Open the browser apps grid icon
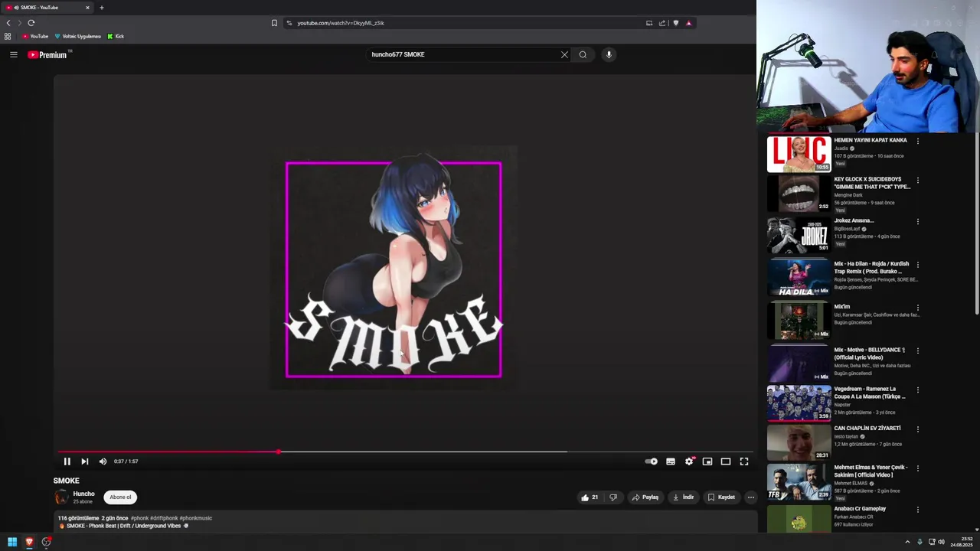980x551 pixels. pyautogui.click(x=8, y=36)
